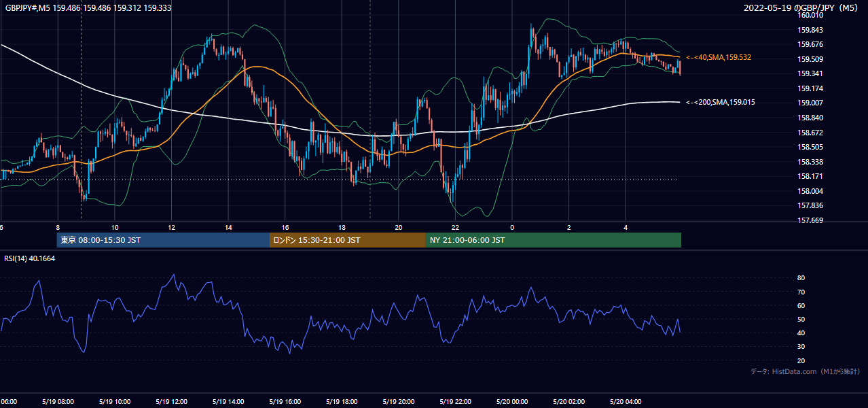Click price level 159.341 on the axis
The height and width of the screenshot is (408, 868).
point(811,74)
